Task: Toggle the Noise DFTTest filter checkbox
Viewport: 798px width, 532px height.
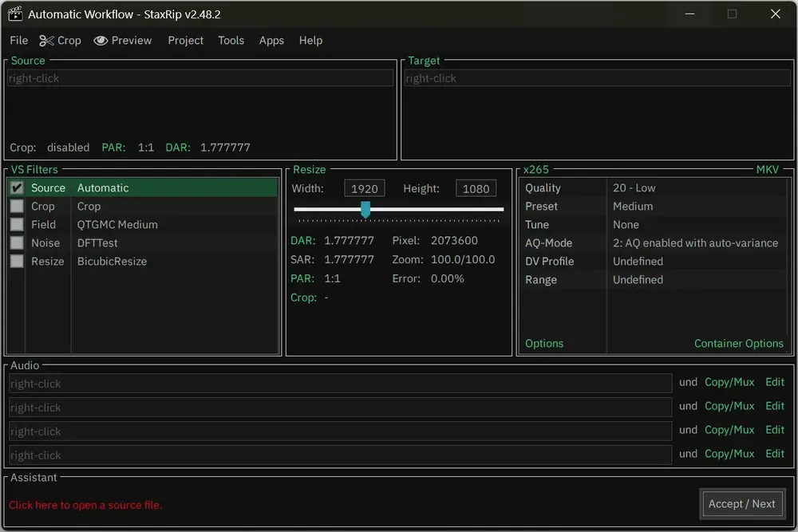Action: point(17,243)
